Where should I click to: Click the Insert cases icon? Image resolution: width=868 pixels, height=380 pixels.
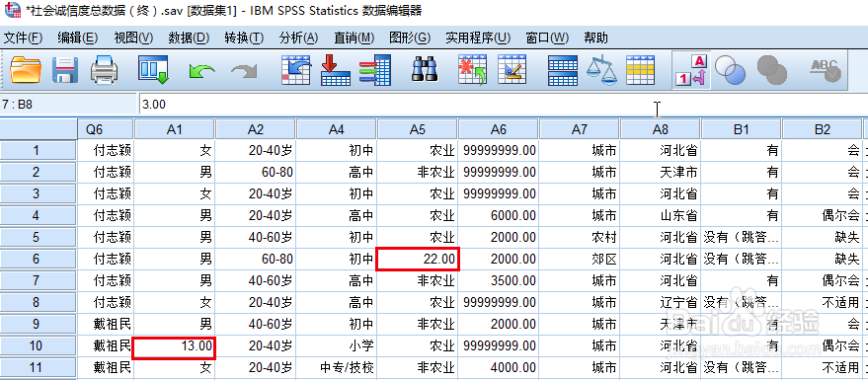click(x=472, y=70)
